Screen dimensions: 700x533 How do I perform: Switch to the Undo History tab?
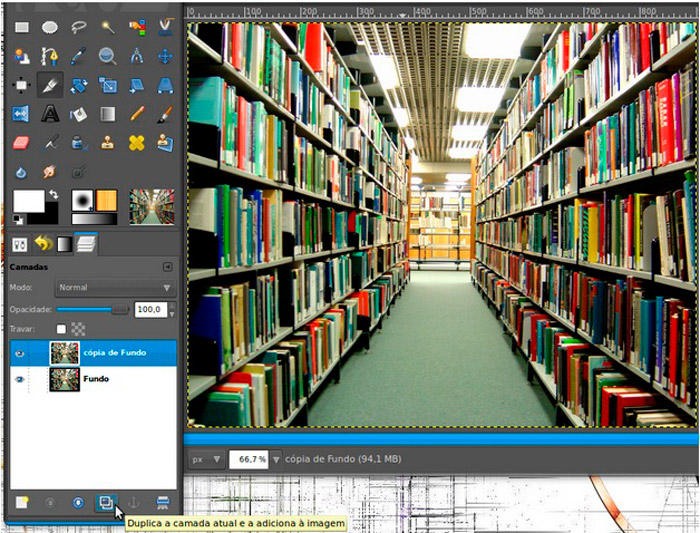pyautogui.click(x=43, y=244)
